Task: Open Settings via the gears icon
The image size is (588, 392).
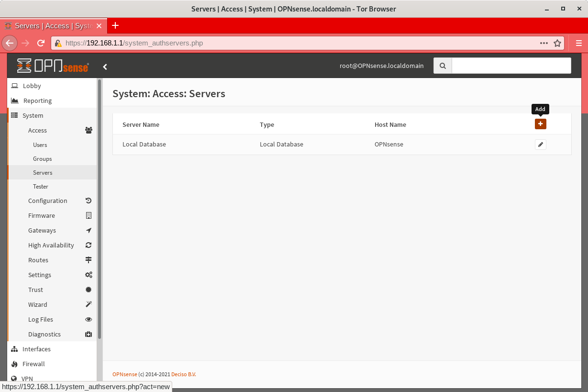Action: pyautogui.click(x=89, y=275)
